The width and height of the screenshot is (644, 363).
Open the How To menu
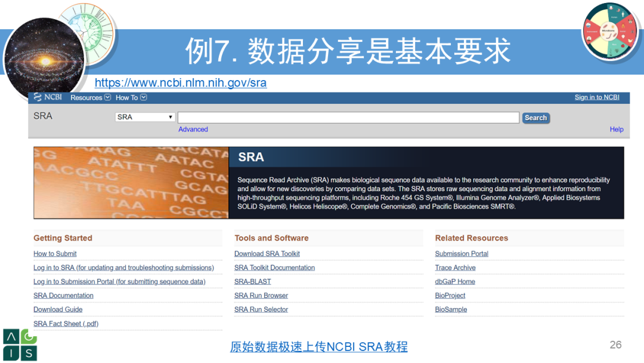click(x=127, y=97)
